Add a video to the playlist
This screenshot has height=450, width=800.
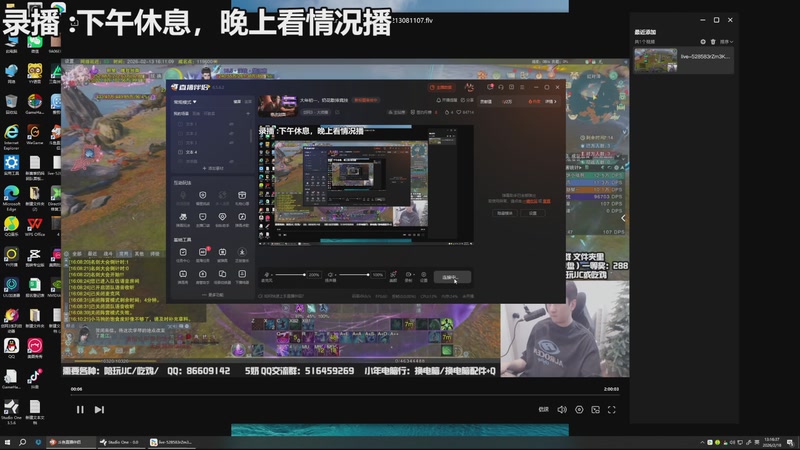click(703, 42)
